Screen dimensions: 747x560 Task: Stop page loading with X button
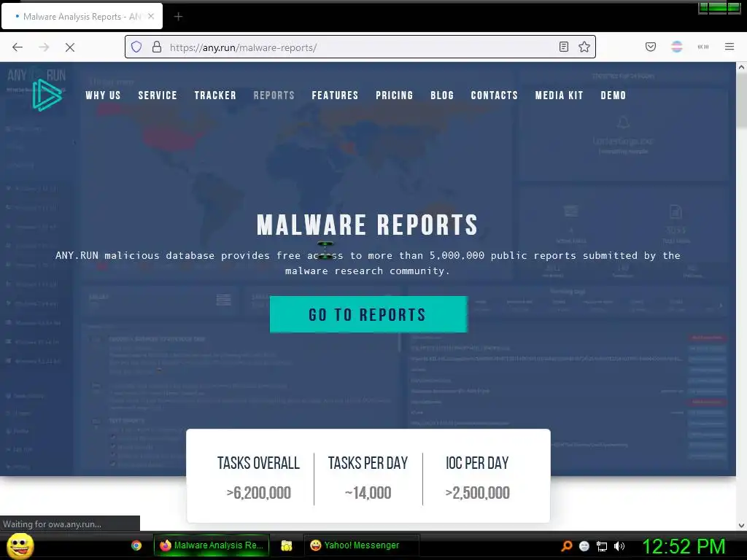(x=70, y=47)
